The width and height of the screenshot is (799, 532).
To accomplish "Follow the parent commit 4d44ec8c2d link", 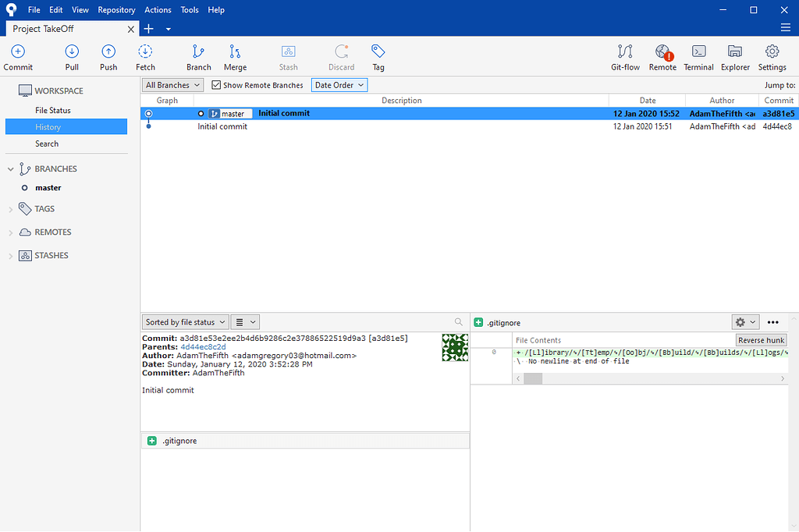I will [x=203, y=347].
